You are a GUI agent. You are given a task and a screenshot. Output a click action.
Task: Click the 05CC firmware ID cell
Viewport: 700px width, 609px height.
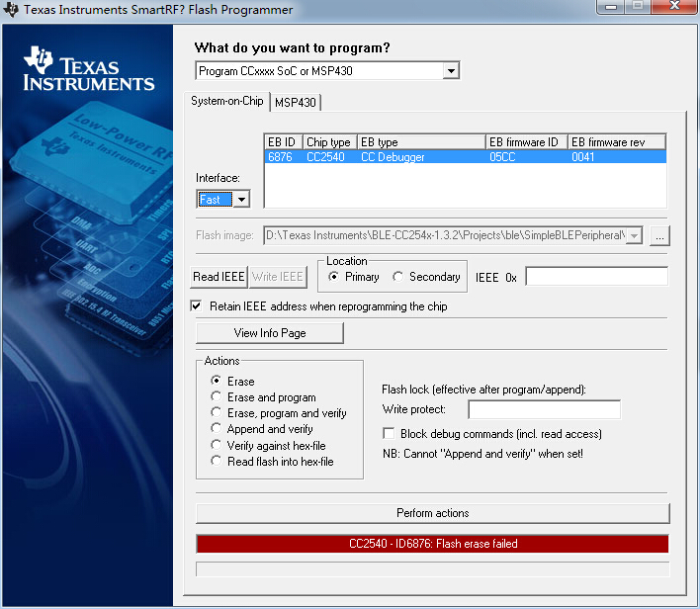click(x=502, y=157)
